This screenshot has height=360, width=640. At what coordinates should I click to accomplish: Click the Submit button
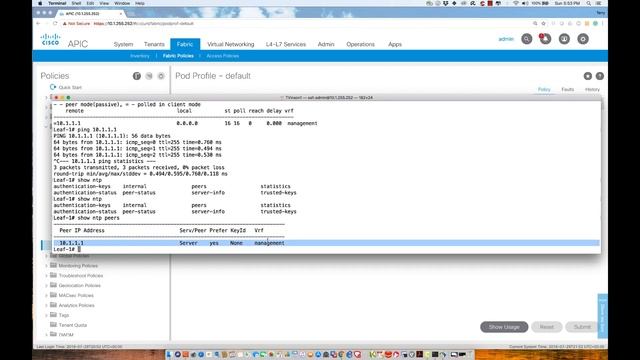click(x=582, y=327)
